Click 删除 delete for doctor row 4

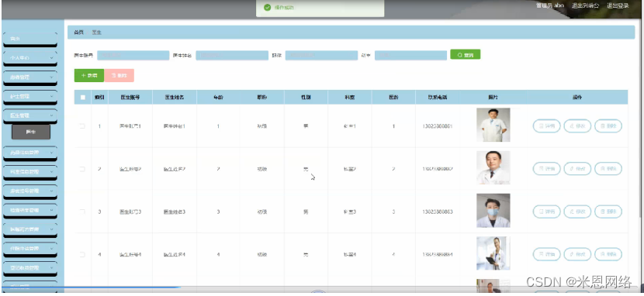(608, 254)
